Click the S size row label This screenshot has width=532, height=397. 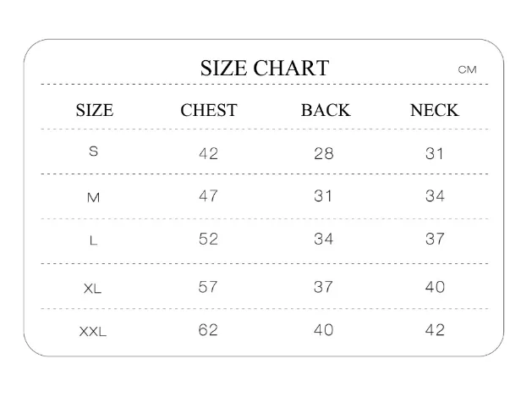[94, 152]
